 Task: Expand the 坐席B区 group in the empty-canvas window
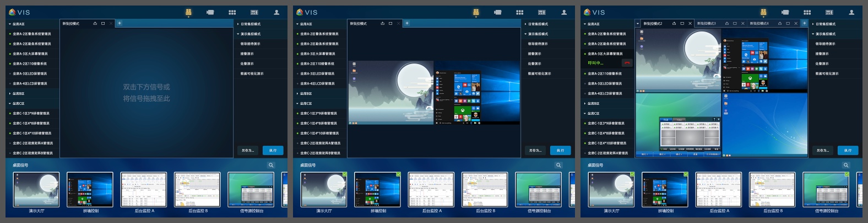pyautogui.click(x=18, y=93)
